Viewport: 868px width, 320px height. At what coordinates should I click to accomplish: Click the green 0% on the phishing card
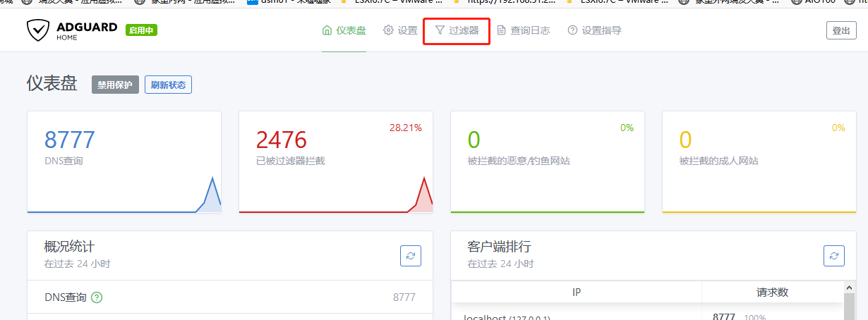pos(627,128)
